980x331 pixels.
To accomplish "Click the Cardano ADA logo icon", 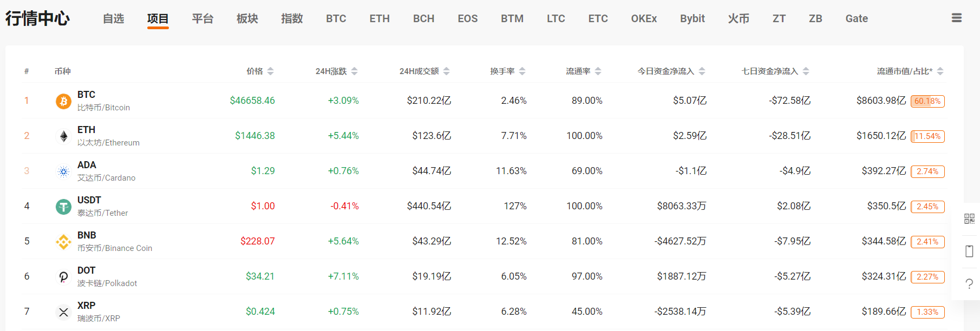I will point(63,171).
